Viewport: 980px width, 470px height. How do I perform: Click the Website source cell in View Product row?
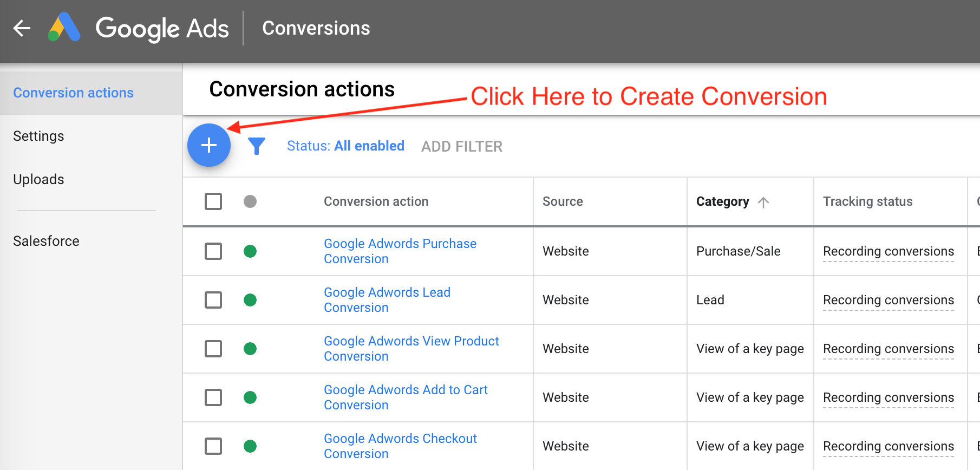565,349
